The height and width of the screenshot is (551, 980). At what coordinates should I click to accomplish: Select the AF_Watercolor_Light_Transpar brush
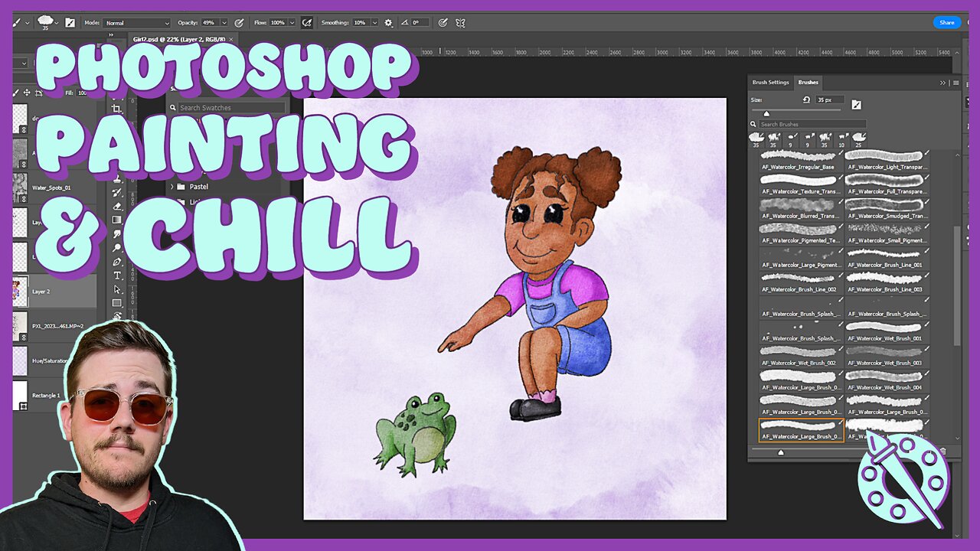coord(888,161)
